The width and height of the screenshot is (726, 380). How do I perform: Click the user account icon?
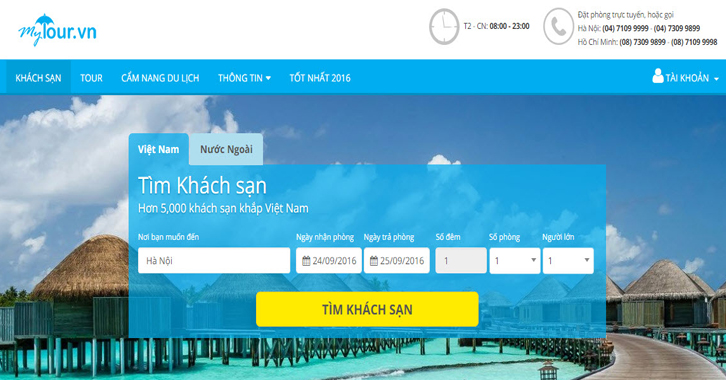tap(657, 76)
